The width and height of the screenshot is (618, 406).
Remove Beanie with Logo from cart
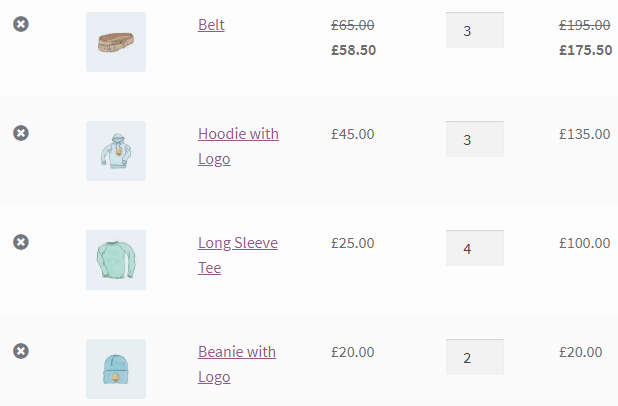[21, 351]
